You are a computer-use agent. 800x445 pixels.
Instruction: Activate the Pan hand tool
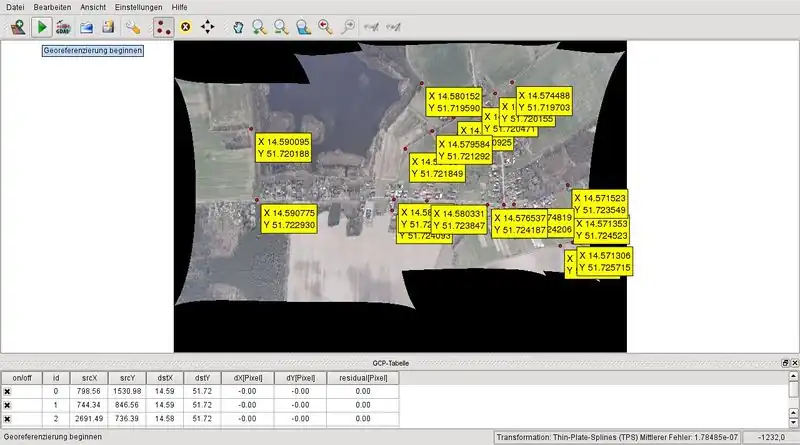[238, 26]
